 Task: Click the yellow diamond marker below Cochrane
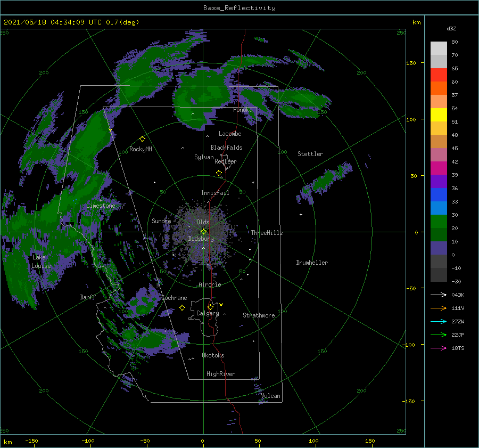[182, 308]
